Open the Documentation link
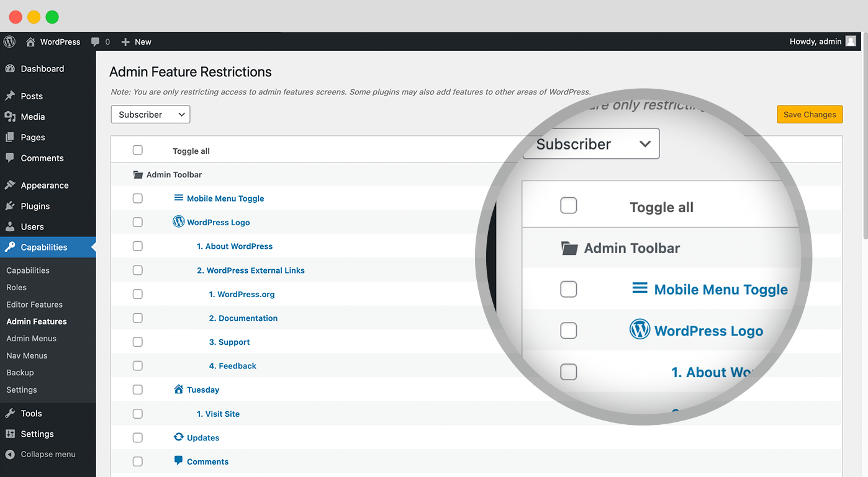This screenshot has height=477, width=868. pos(243,318)
